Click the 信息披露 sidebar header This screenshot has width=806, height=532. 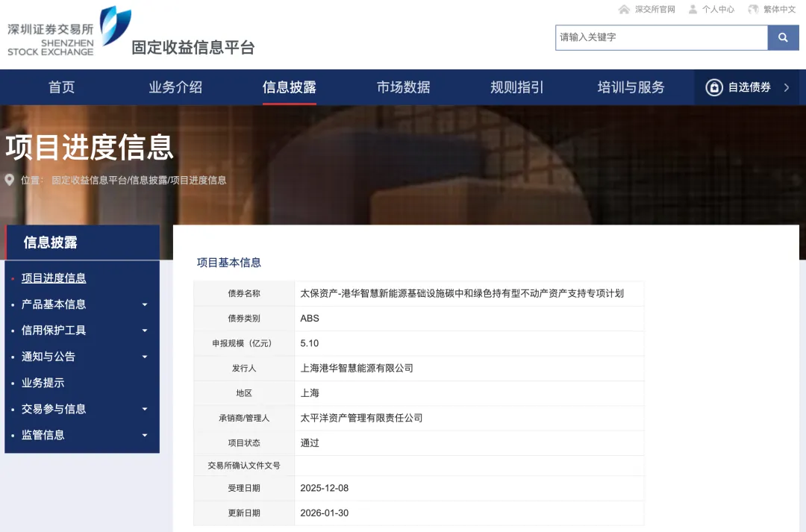coord(82,242)
